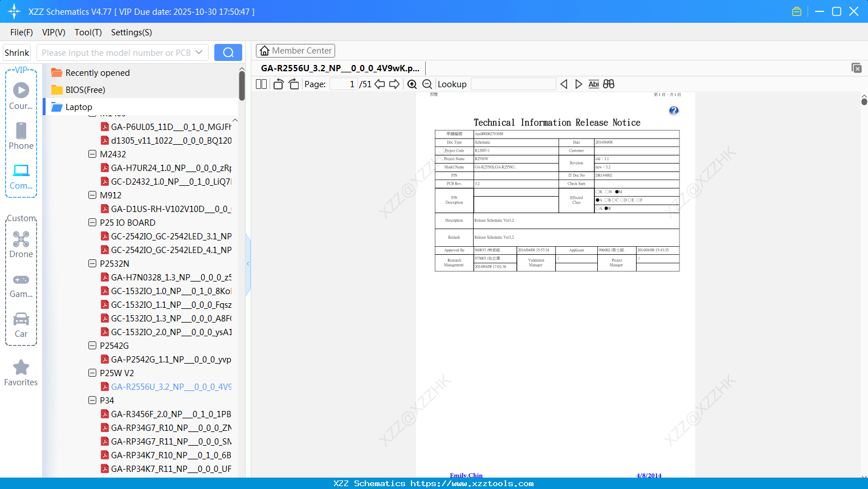Collapse the M912 folder
Image resolution: width=868 pixels, height=489 pixels.
point(92,195)
